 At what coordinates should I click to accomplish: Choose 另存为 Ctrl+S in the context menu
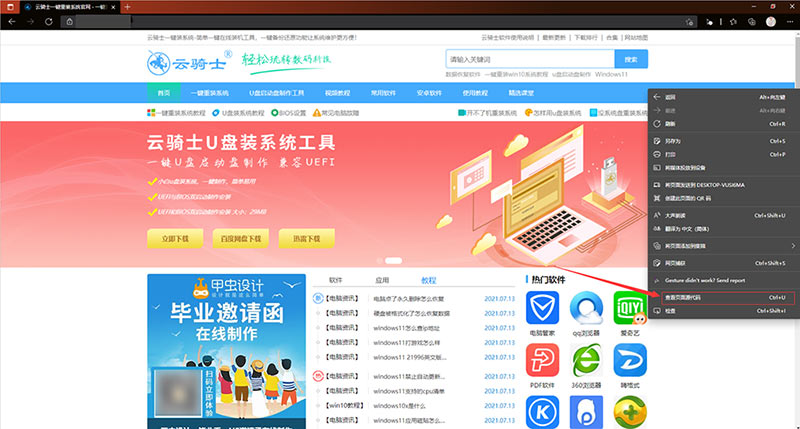pos(723,141)
